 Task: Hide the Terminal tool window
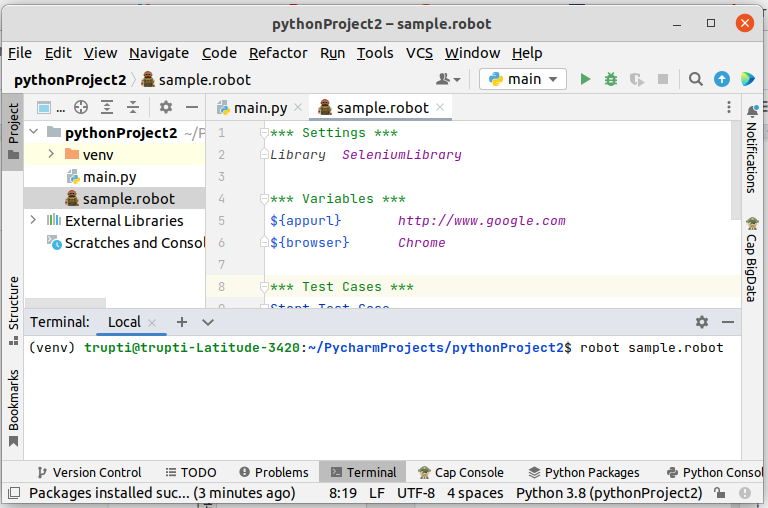728,322
